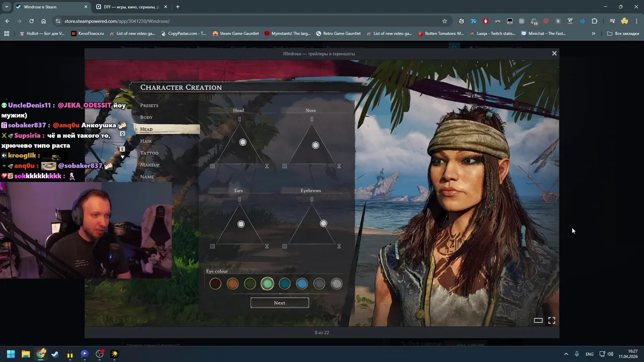
Task: Pick the dark grey eye colour
Action: tap(319, 284)
